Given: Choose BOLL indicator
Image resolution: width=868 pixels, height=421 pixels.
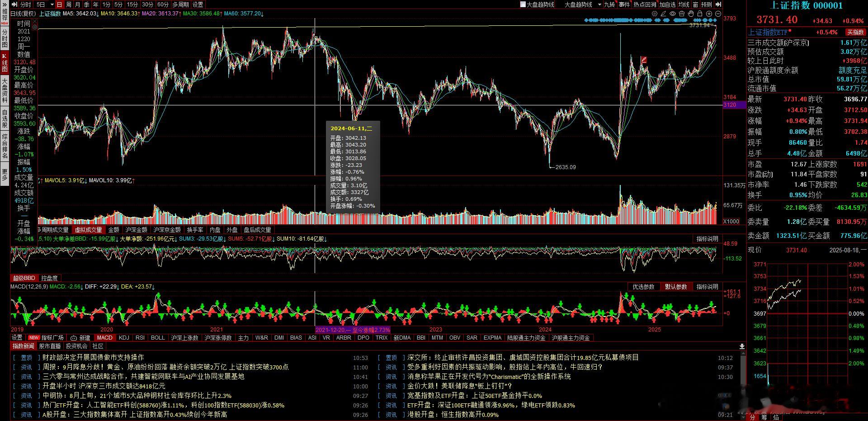Looking at the screenshot, I should tap(158, 338).
